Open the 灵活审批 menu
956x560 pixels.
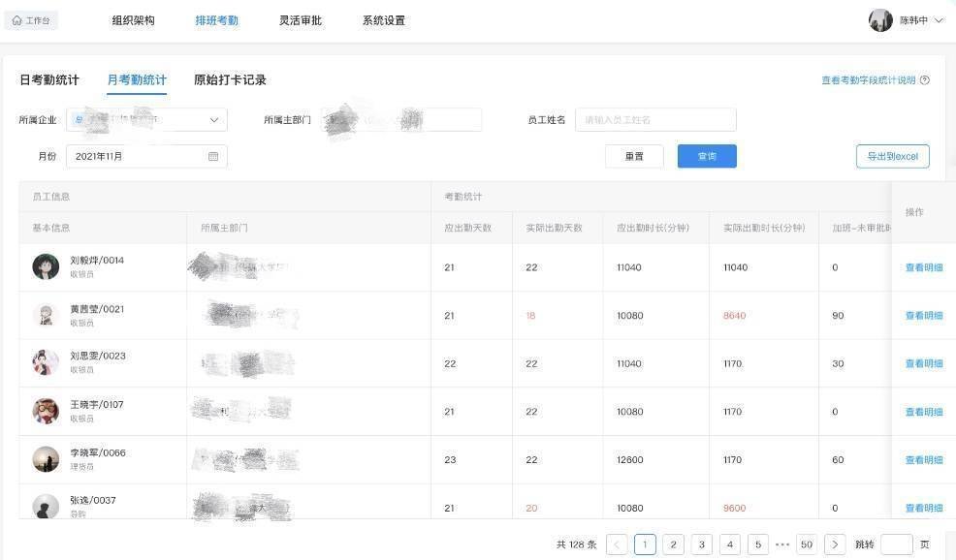300,20
